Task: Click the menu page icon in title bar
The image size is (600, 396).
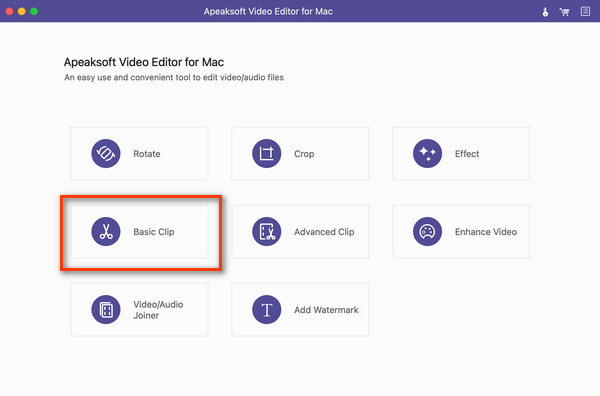Action: point(585,11)
